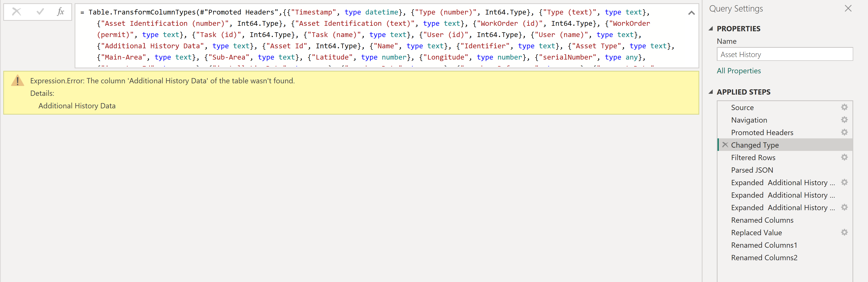
Task: Open settings gear for Source step
Action: 844,107
